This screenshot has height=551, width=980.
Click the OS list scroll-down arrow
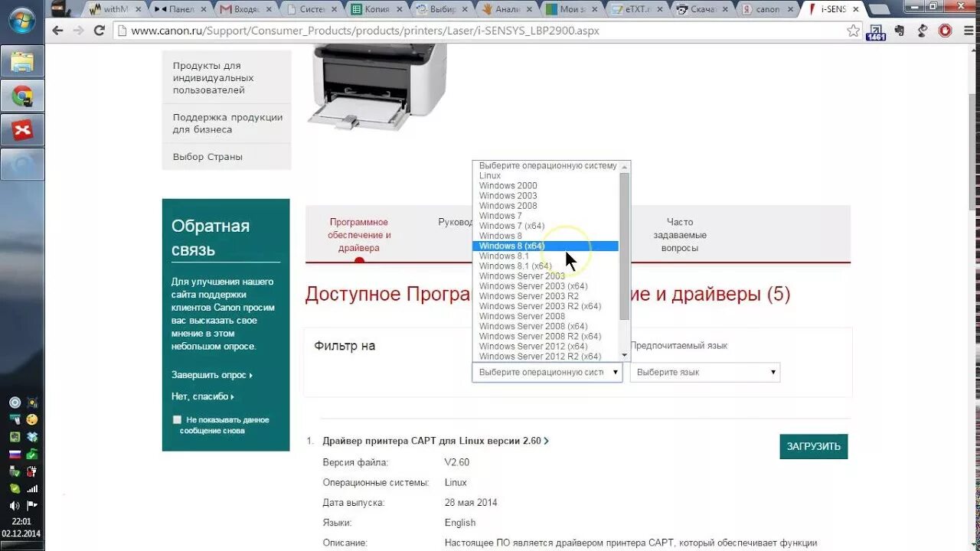point(625,355)
